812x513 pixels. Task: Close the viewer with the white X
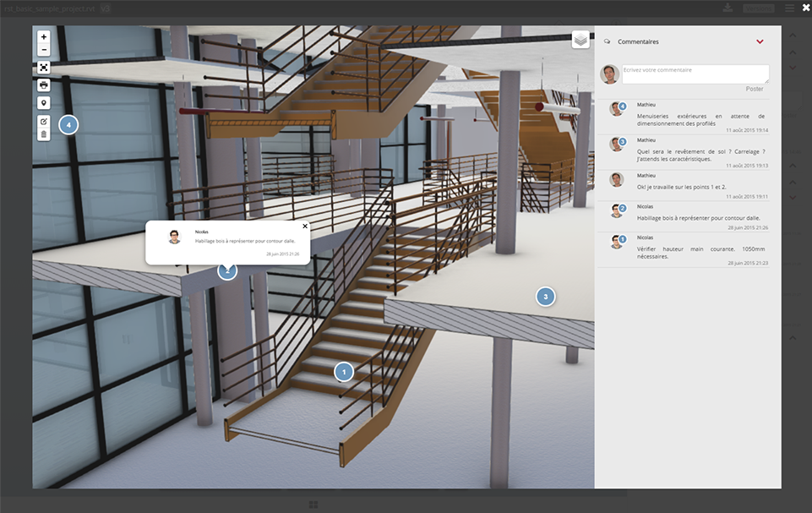click(x=806, y=8)
